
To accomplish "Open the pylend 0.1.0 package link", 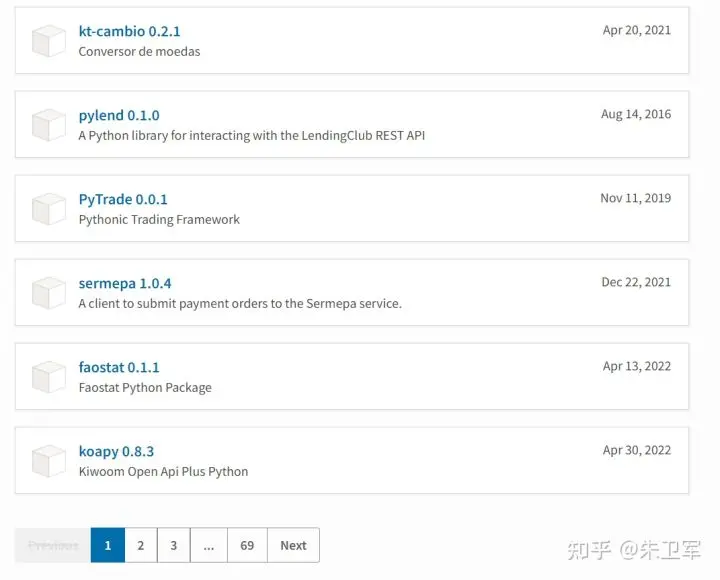I will (118, 115).
